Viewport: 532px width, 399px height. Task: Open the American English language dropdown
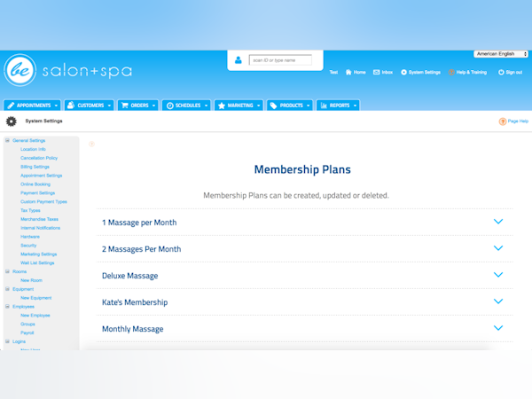pos(501,54)
